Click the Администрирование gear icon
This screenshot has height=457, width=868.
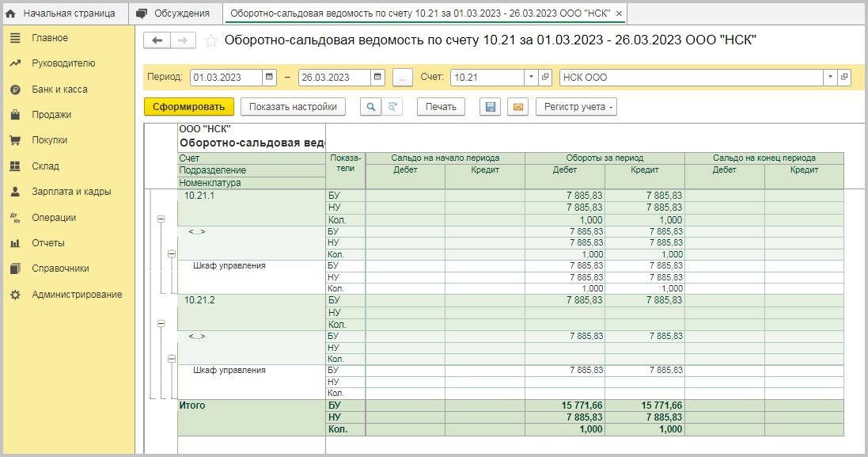tap(15, 295)
